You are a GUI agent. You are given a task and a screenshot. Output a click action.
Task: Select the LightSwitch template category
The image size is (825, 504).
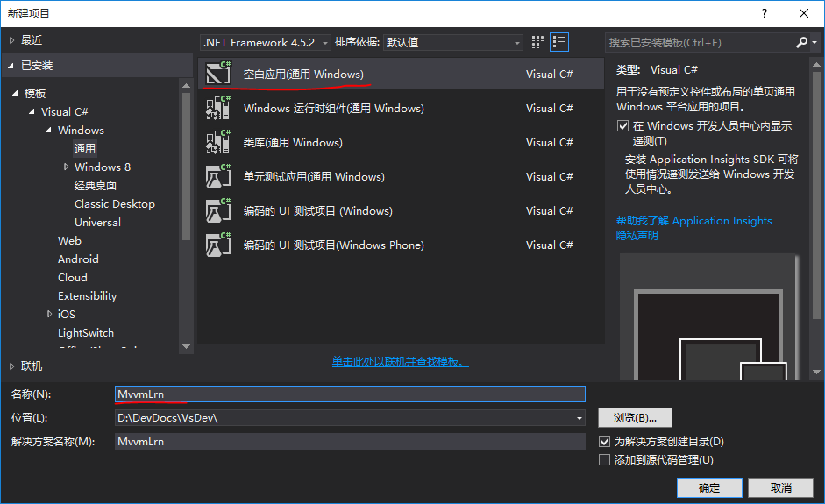tap(86, 332)
